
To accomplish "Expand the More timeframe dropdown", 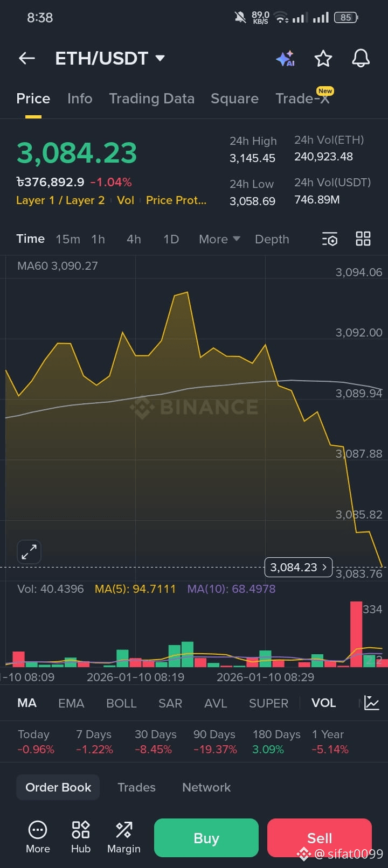I will (x=219, y=239).
